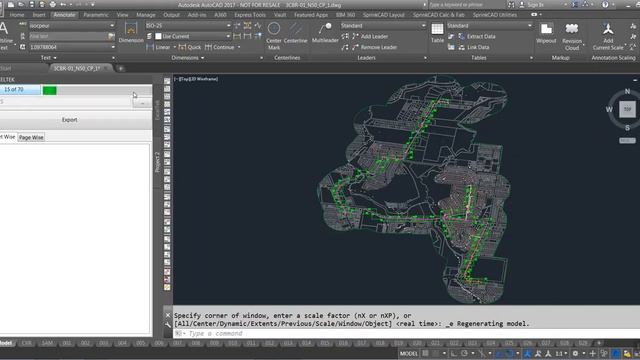Click the Use Current layer color swatch

pos(158,36)
